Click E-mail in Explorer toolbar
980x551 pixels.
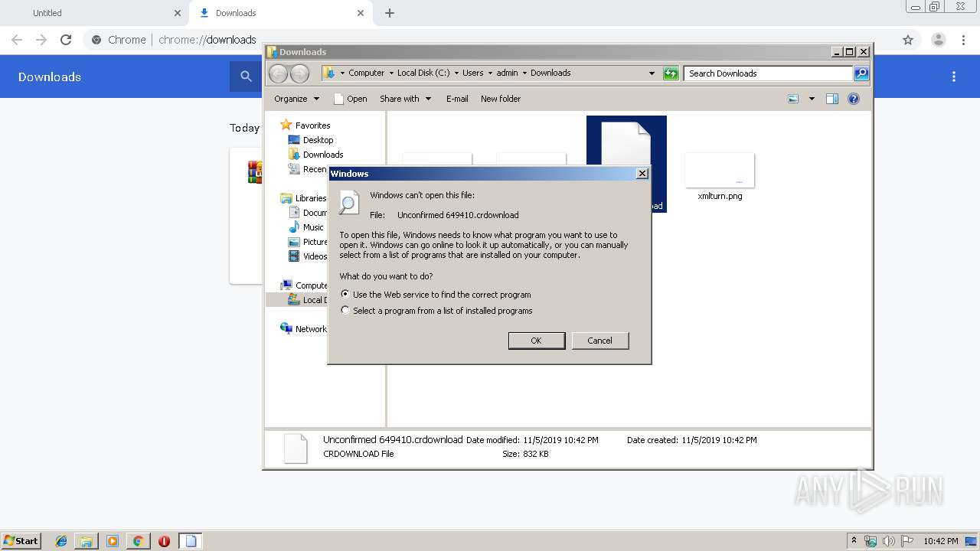click(x=457, y=99)
